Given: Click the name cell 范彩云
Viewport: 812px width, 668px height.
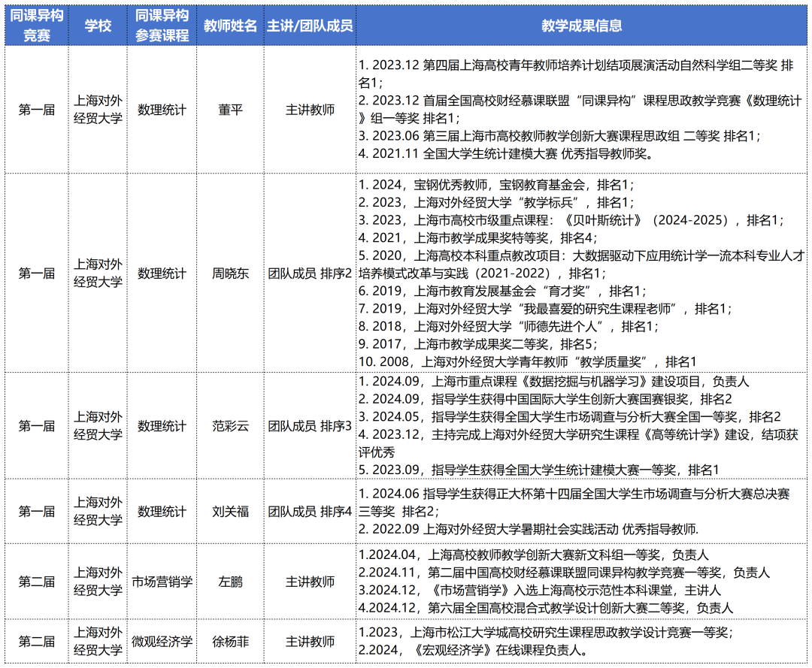Looking at the screenshot, I should [x=231, y=426].
